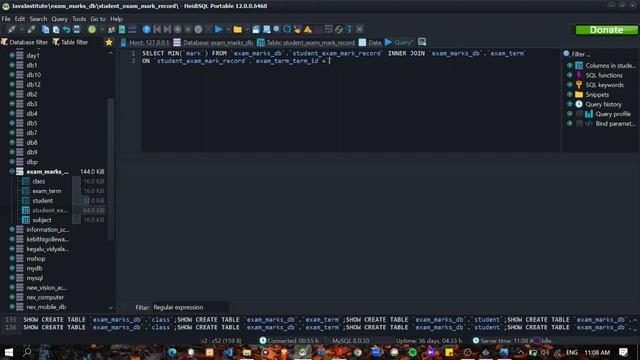Screen dimensions: 640x360
Task: Click the broom clear icon
Action: click(x=298, y=29)
